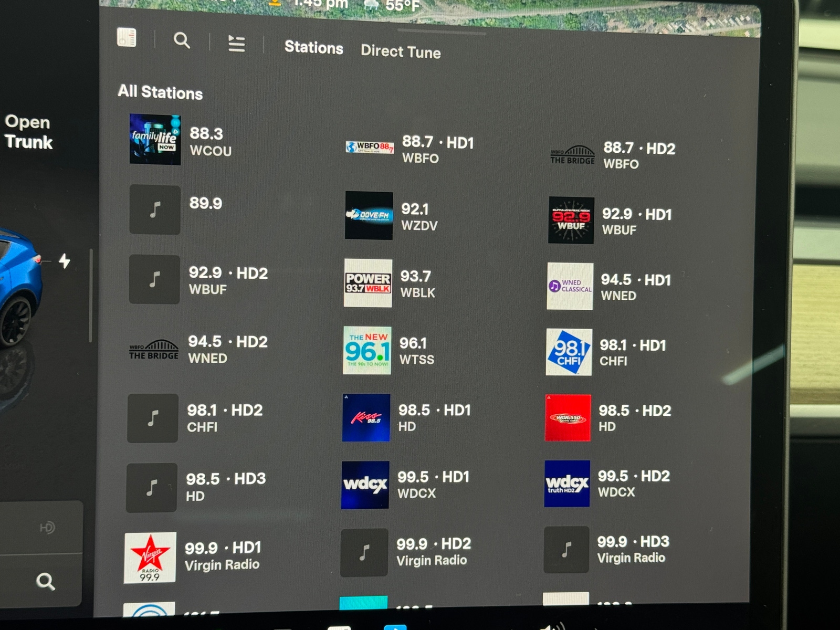Screen dimensions: 840x630
Task: Tune to 98.1 · HD2 CHFI text
Action: 224,418
